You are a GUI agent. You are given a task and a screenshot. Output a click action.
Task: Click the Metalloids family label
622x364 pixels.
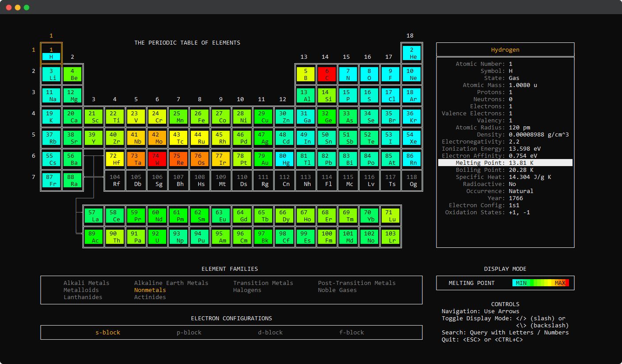pos(81,290)
